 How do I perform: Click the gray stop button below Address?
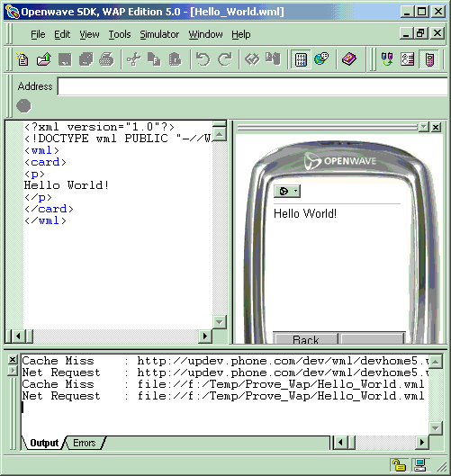(x=23, y=106)
